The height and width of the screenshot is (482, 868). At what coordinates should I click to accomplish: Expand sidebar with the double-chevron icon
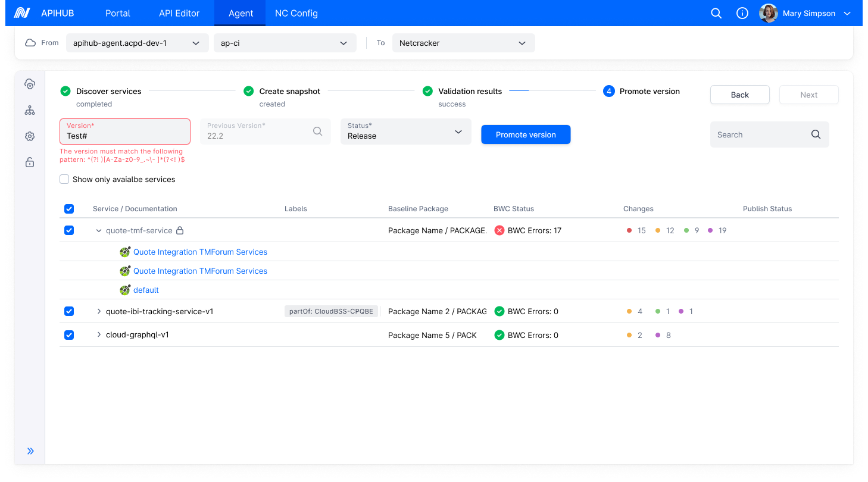[x=30, y=451]
